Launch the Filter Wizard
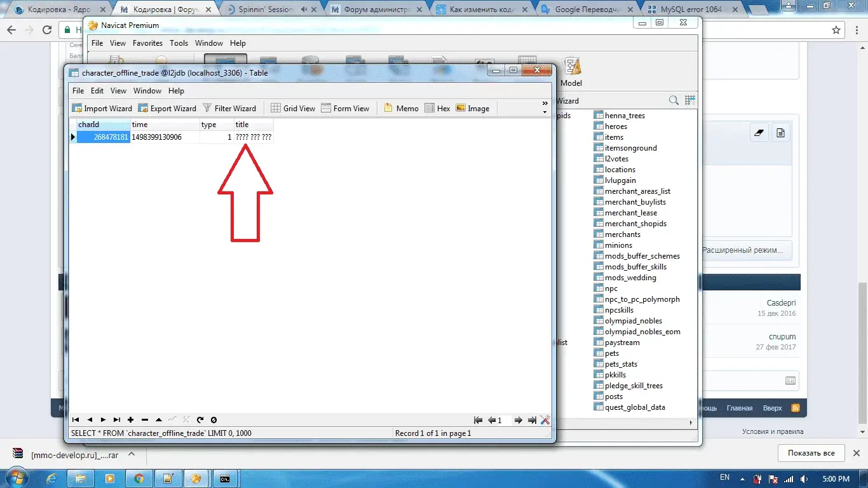868x488 pixels. pos(229,108)
